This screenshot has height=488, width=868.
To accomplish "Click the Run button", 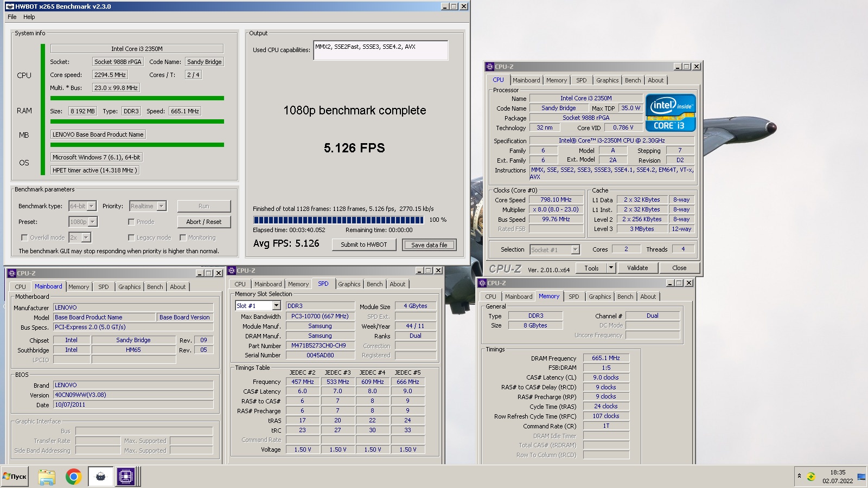I will click(x=204, y=206).
